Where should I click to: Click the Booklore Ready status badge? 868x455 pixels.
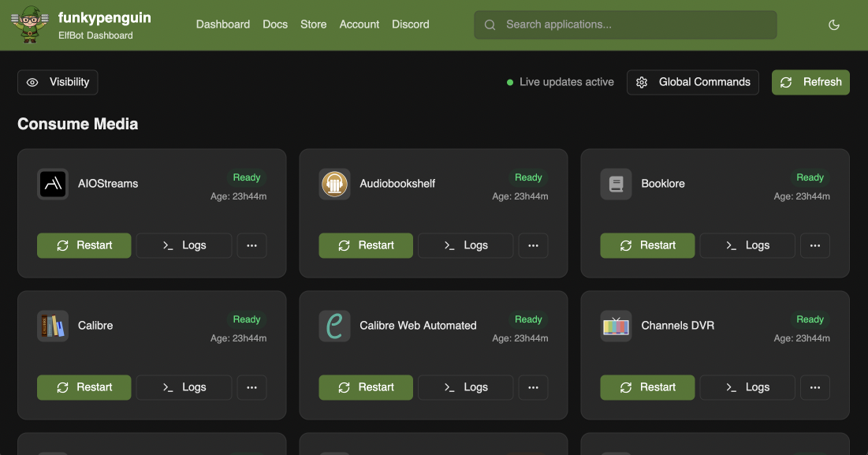(810, 177)
